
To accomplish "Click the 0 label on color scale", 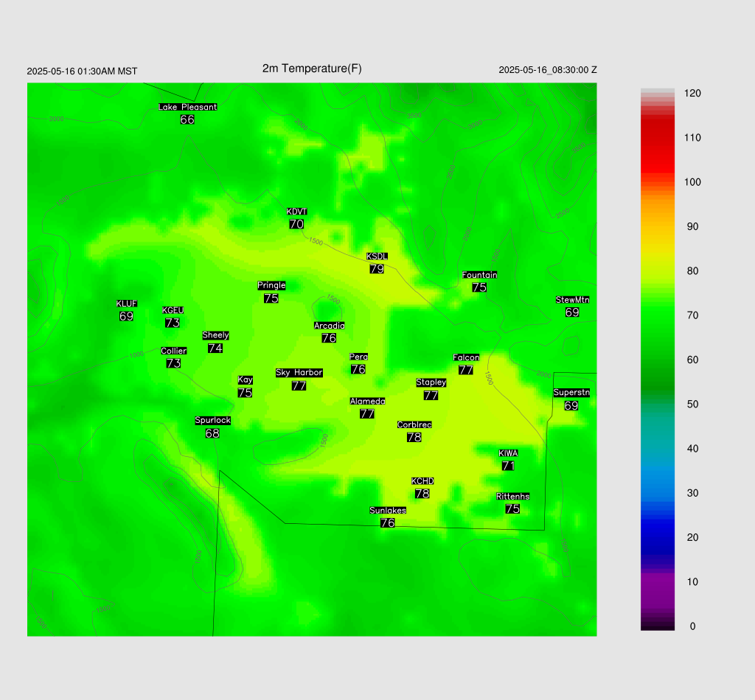I will click(x=692, y=626).
